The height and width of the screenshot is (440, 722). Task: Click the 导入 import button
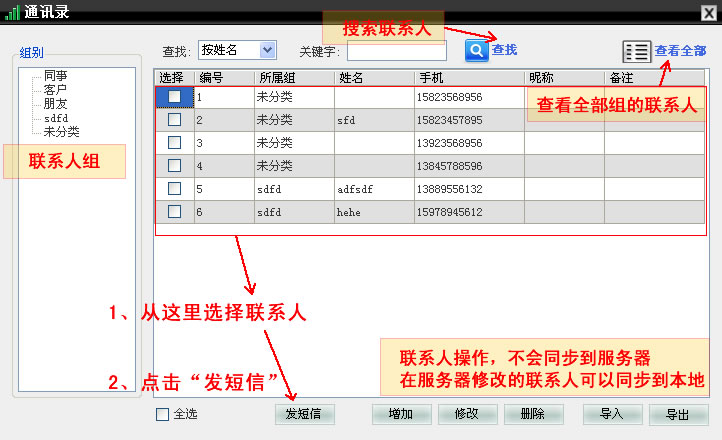610,414
